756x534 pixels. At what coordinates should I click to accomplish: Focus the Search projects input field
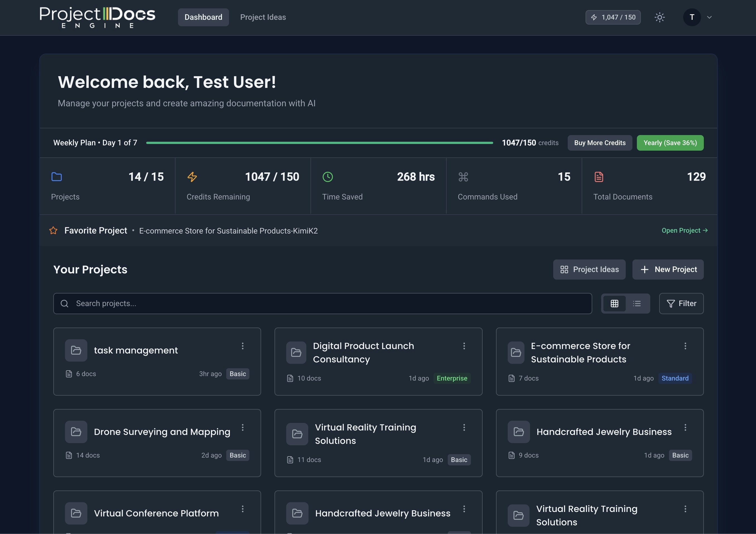tap(322, 304)
